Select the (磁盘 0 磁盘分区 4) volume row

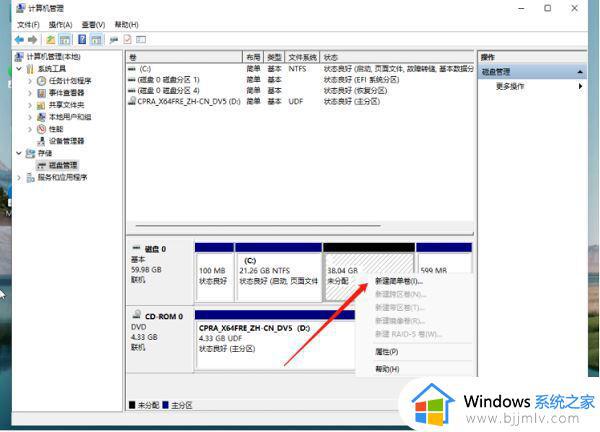(x=300, y=91)
